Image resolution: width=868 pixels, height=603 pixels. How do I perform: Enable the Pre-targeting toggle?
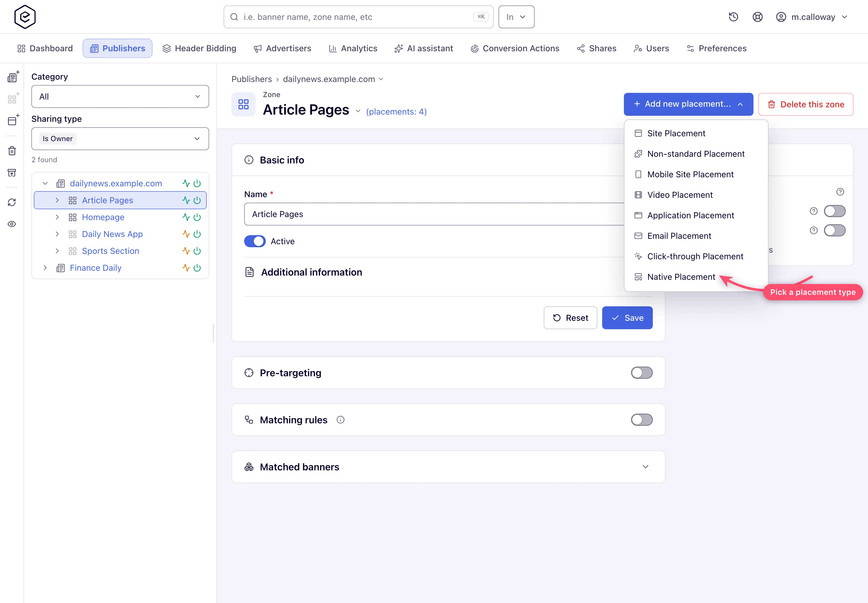(642, 373)
